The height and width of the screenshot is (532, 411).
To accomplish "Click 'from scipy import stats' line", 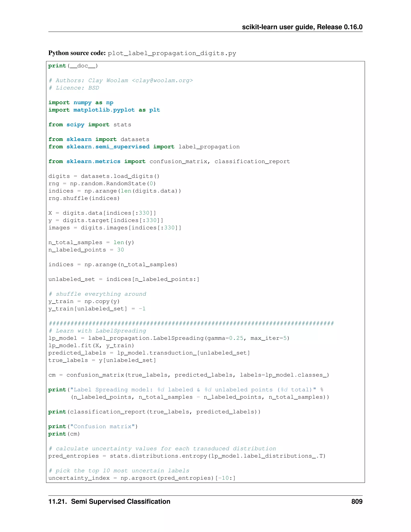I will [x=90, y=124].
